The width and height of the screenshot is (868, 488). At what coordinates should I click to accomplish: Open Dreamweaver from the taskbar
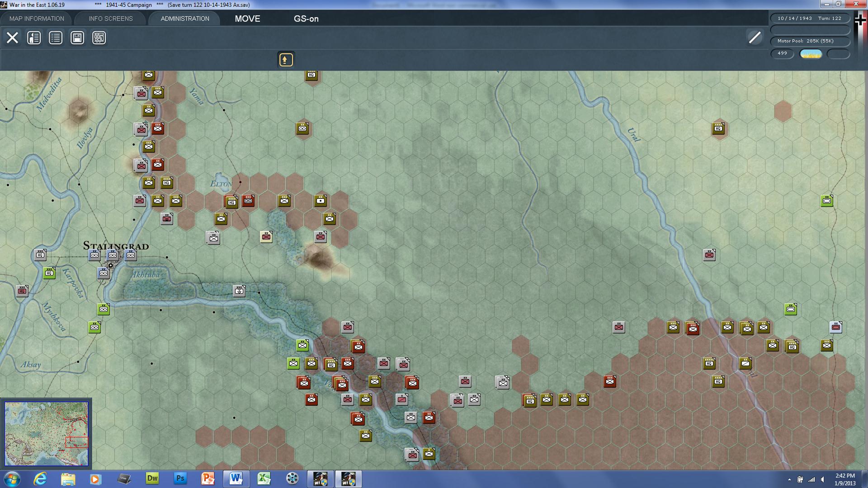point(152,479)
